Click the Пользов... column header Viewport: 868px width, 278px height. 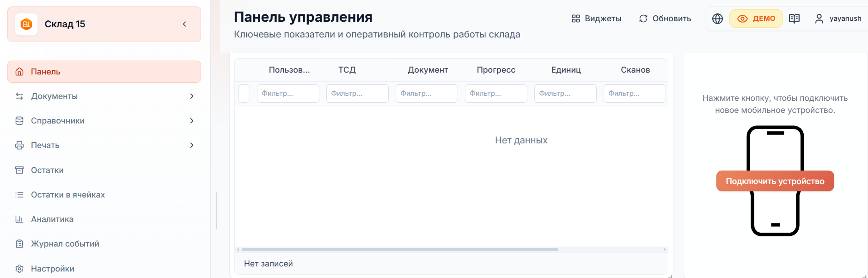[x=289, y=70]
